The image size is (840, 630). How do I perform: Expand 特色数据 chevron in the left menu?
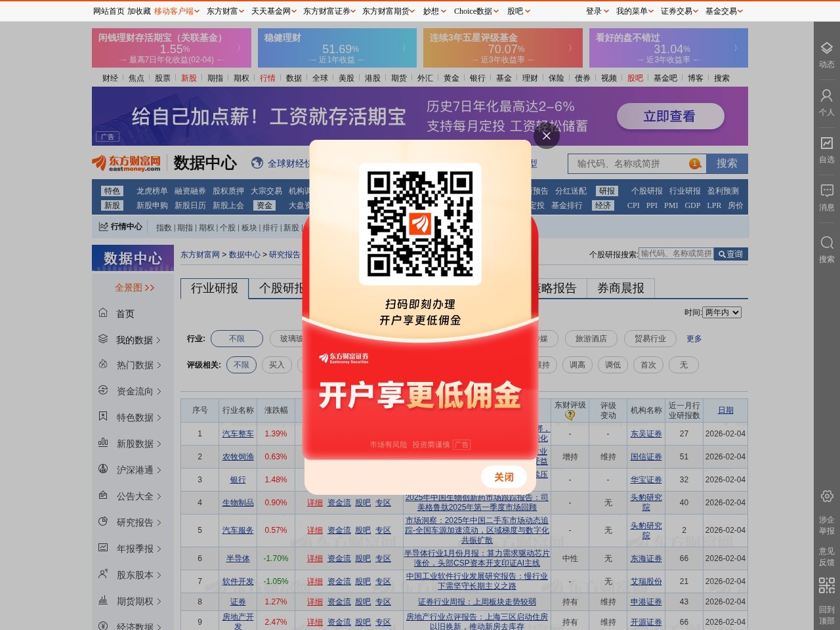[x=158, y=417]
